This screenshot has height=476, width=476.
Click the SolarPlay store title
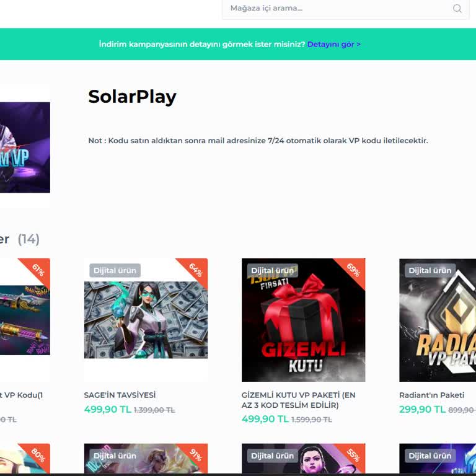[x=132, y=97]
